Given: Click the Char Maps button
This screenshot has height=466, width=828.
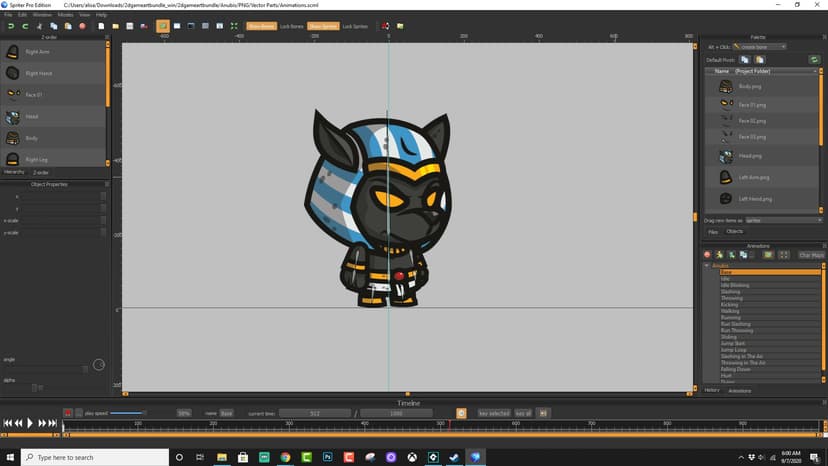Looking at the screenshot, I should coord(811,255).
